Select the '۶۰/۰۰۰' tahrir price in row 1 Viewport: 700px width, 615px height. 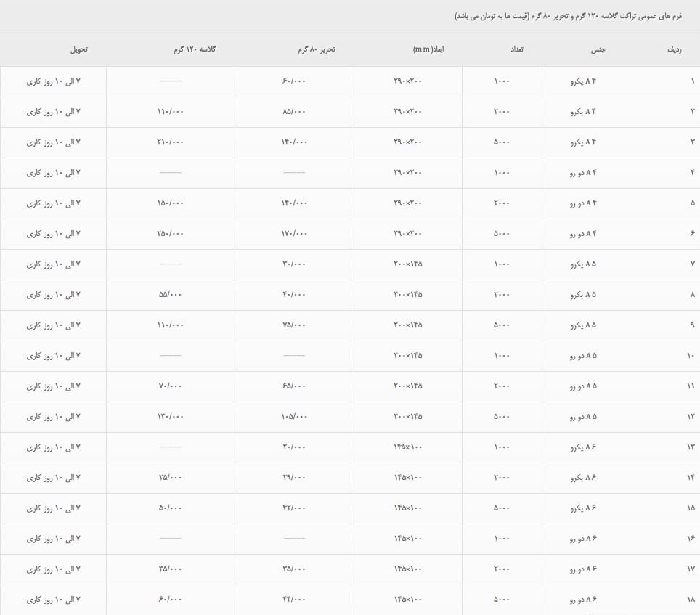point(294,81)
